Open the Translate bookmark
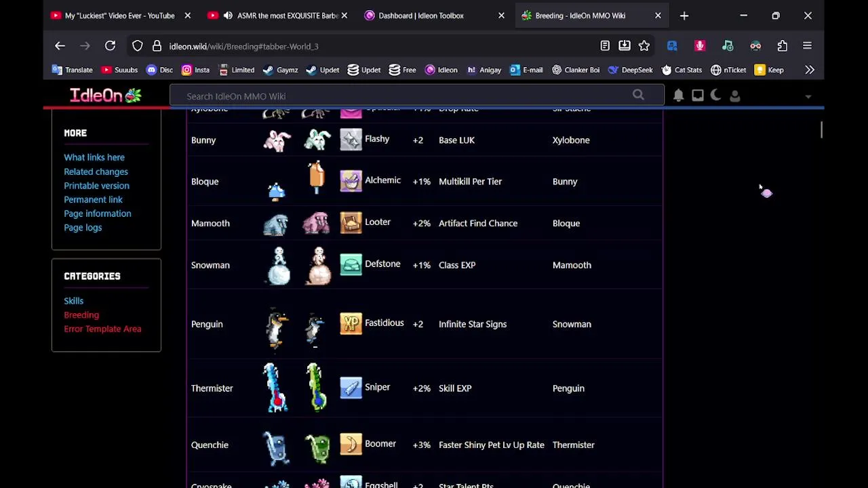The image size is (868, 488). [x=72, y=70]
